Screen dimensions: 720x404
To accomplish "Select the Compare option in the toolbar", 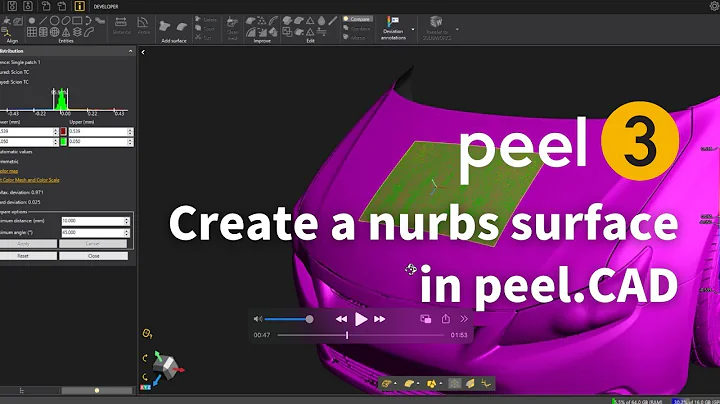I will [357, 19].
